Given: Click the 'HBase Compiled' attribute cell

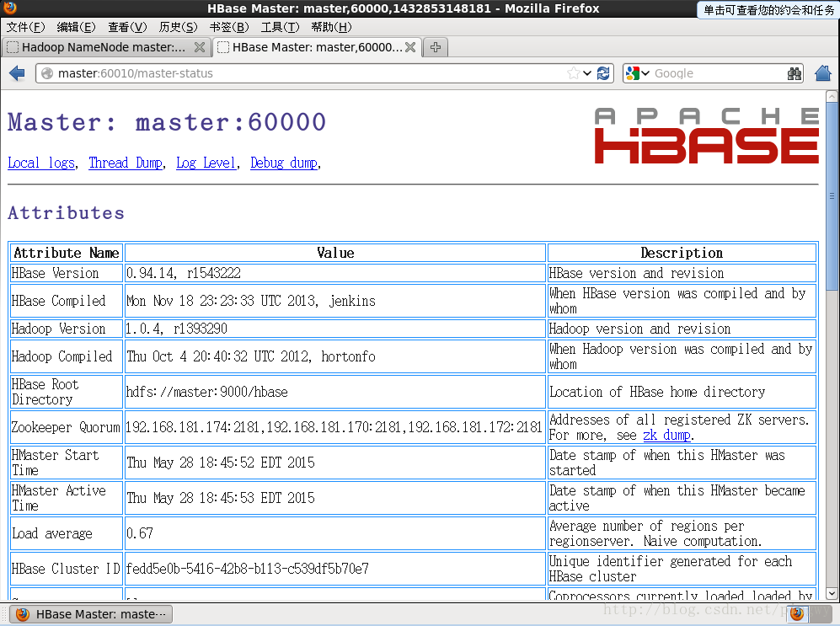Looking at the screenshot, I should pos(67,301).
